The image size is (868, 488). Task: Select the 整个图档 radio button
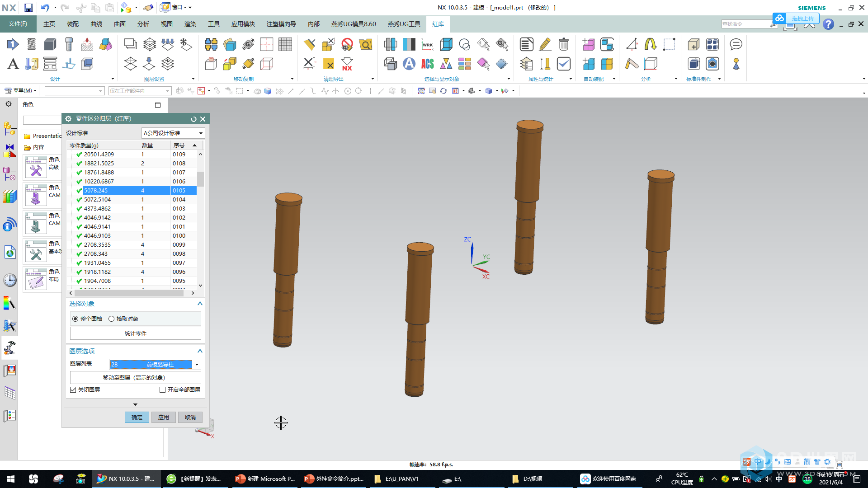[x=75, y=319]
